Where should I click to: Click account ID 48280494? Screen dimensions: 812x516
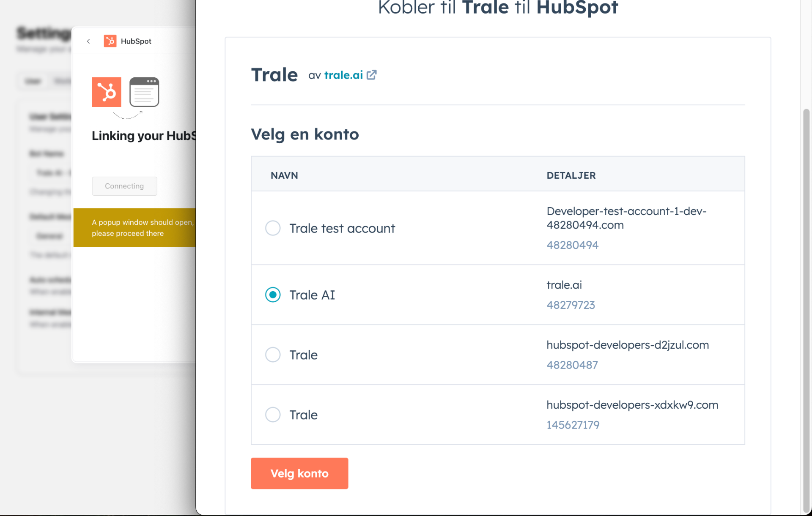572,245
